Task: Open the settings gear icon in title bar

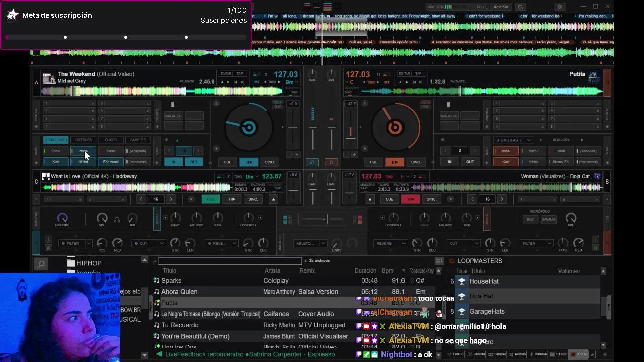Action: 560,7
